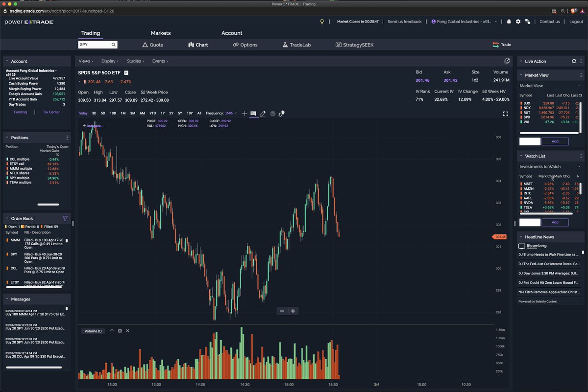Viewport: 588px width, 392px height.
Task: Open Order Book filter funnel
Action: coord(65,218)
